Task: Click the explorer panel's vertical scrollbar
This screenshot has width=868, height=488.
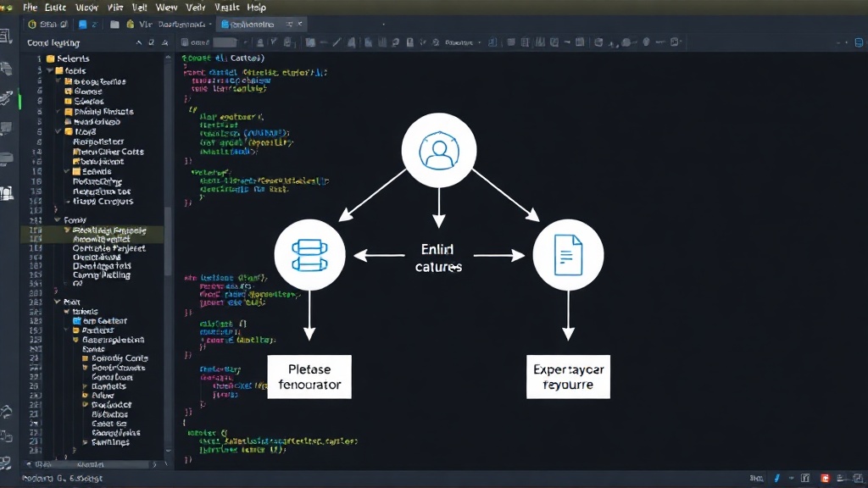Action: (168, 243)
